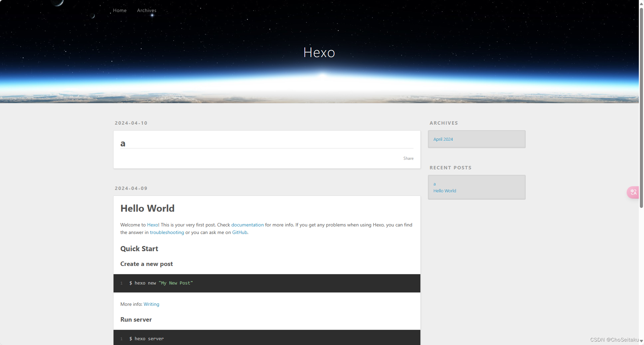
Task: Click Share on post "a"
Action: point(408,158)
